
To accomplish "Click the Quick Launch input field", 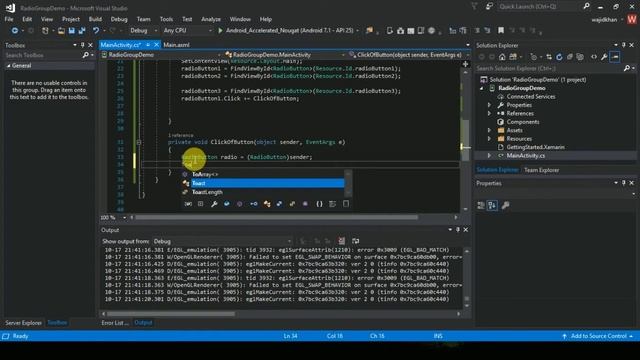I will pos(539,6).
